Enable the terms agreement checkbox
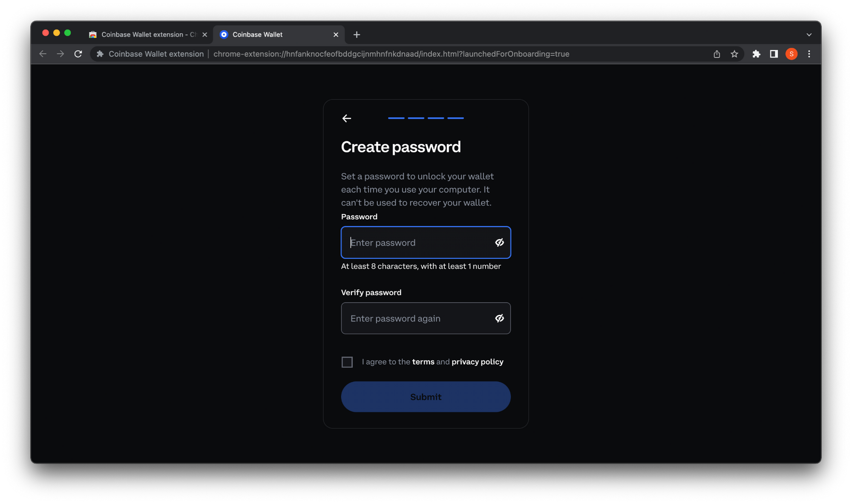 tap(347, 362)
